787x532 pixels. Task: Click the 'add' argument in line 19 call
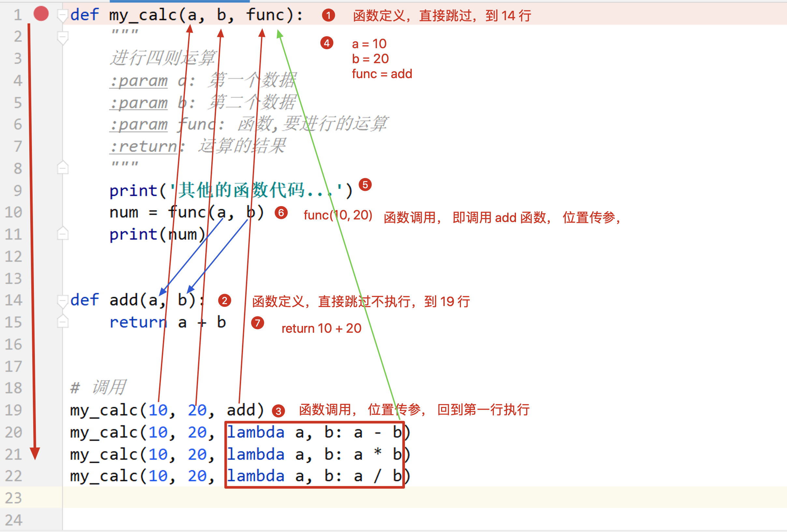tap(241, 410)
